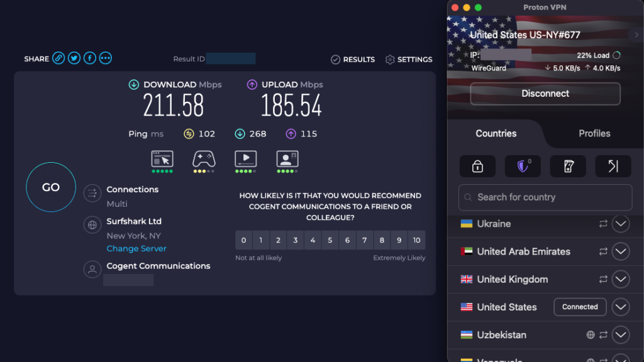Rate recommendation as 10
Viewport: 644px width, 362px height.
[x=416, y=240]
